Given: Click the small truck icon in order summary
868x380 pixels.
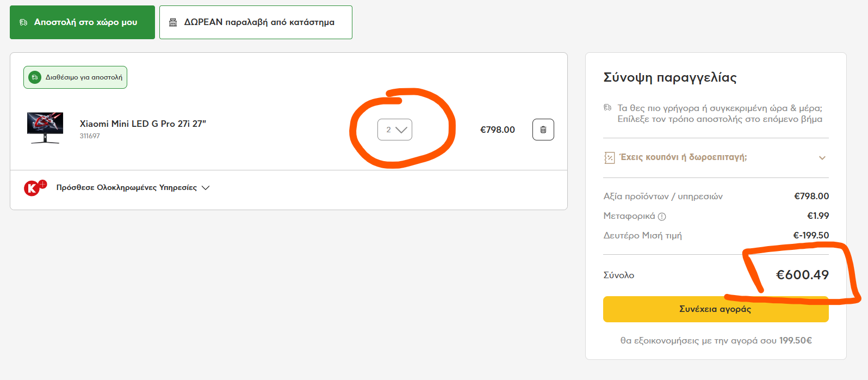Looking at the screenshot, I should click(607, 108).
